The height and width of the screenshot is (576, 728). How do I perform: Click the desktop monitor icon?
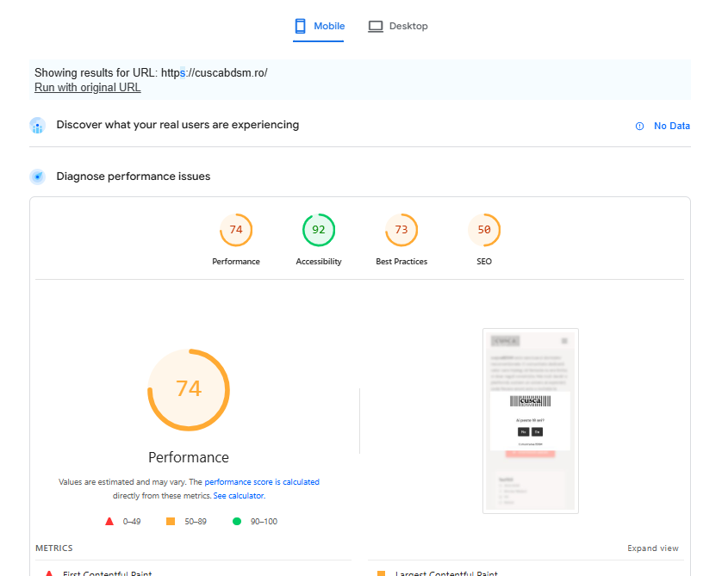coord(376,26)
